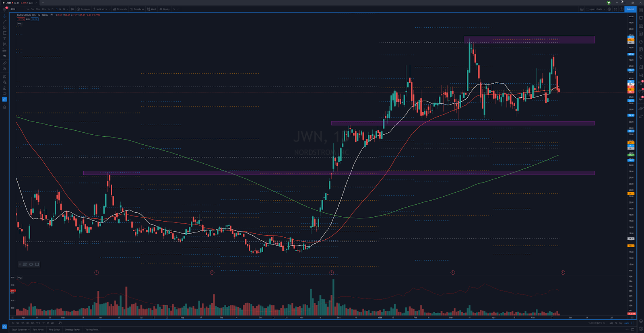
Task: Take a chart snapshot with camera icon
Action: click(x=621, y=9)
